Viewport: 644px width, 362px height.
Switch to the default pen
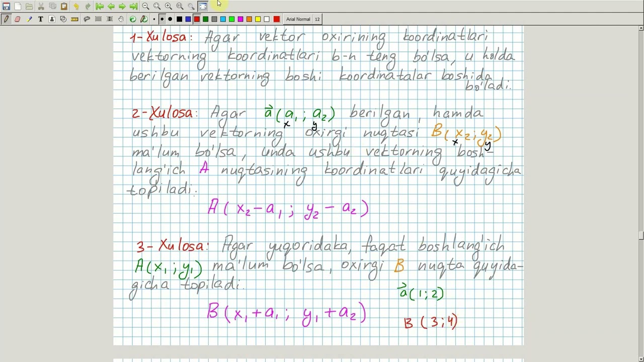pyautogui.click(x=144, y=19)
